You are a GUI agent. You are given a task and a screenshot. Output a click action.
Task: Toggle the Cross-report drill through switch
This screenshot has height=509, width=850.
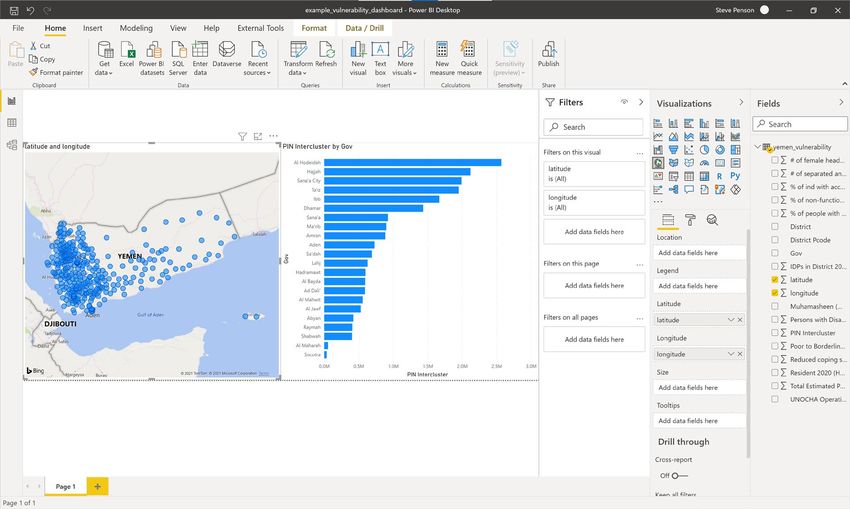[679, 475]
